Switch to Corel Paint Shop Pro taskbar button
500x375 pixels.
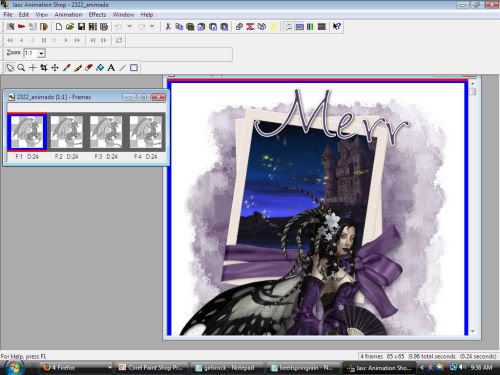[152, 368]
